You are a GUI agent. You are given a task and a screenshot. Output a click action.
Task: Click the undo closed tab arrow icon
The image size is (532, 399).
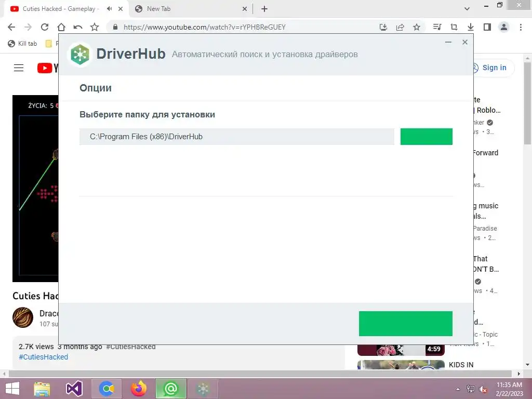pyautogui.click(x=78, y=27)
